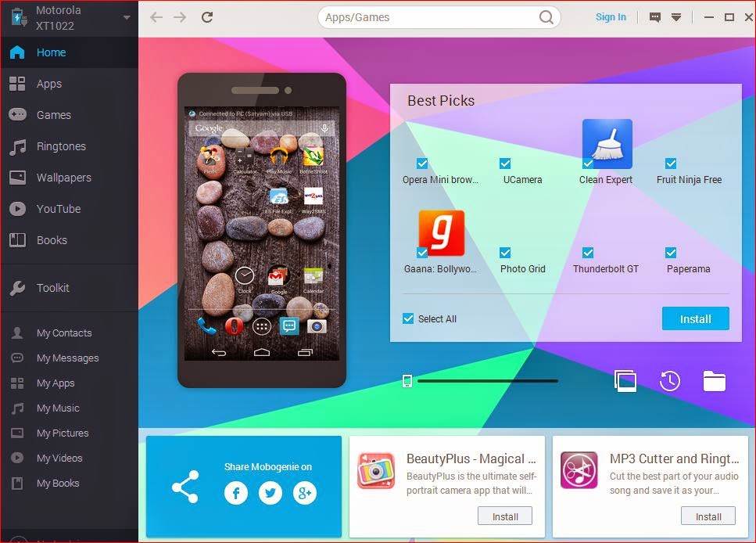Click the Photo Grid label
Screen dimensions: 756x543
pos(523,269)
